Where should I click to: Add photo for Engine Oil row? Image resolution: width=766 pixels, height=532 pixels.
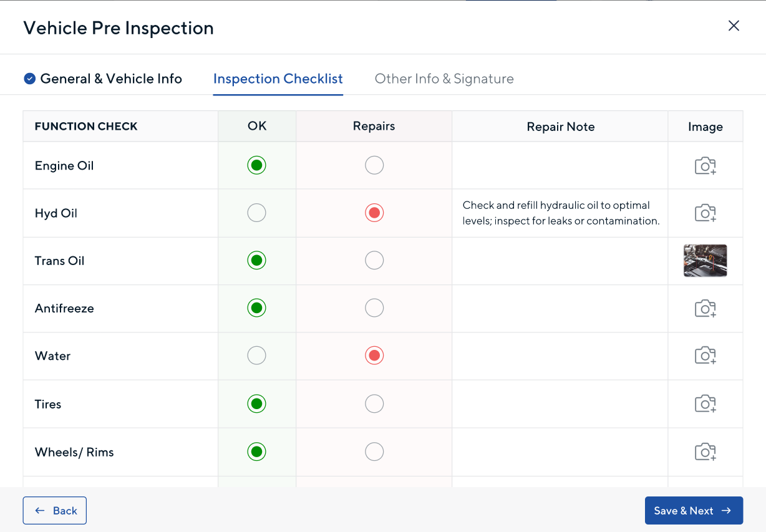click(705, 166)
